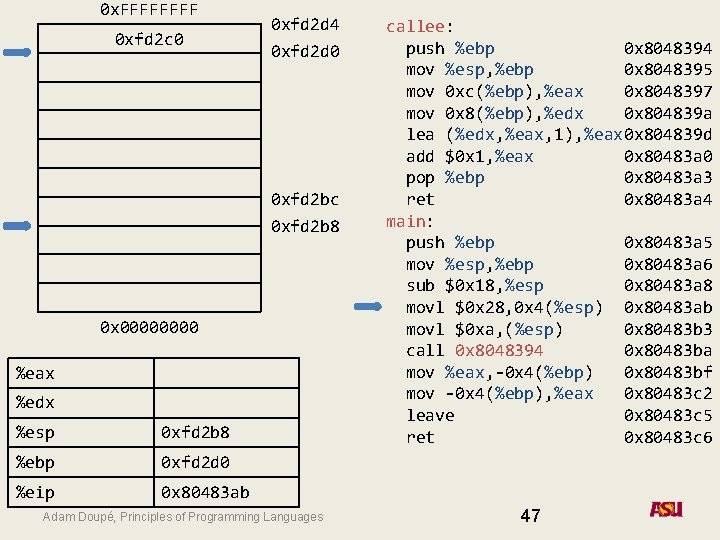The width and height of the screenshot is (720, 540).
Task: Click the code address "0x8048395"
Action: click(x=668, y=70)
